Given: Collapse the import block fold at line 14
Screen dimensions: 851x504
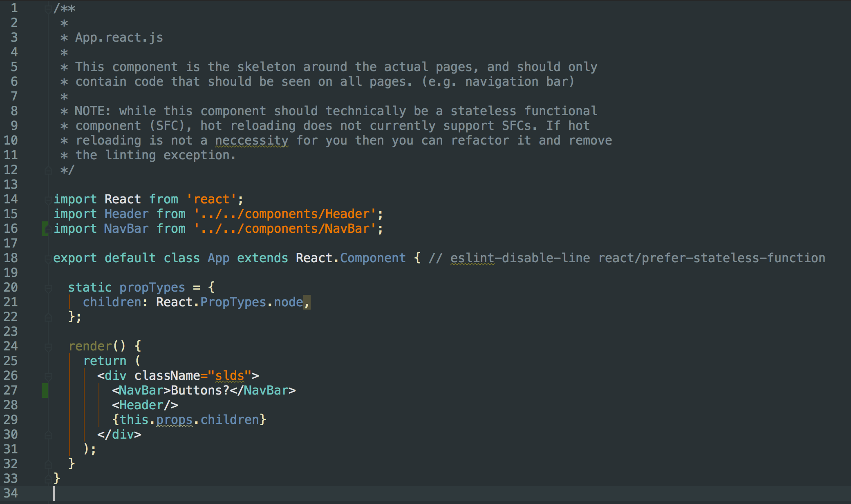Looking at the screenshot, I should [48, 199].
